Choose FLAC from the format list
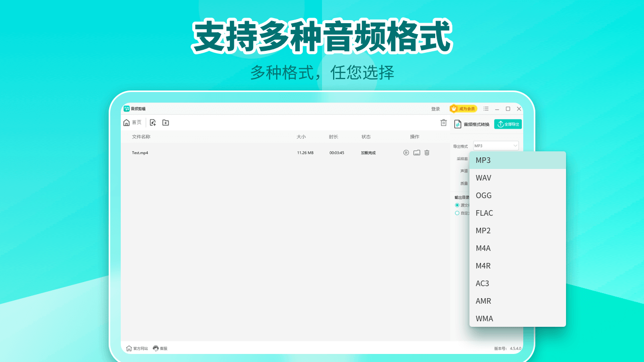The width and height of the screenshot is (644, 362). (x=517, y=213)
